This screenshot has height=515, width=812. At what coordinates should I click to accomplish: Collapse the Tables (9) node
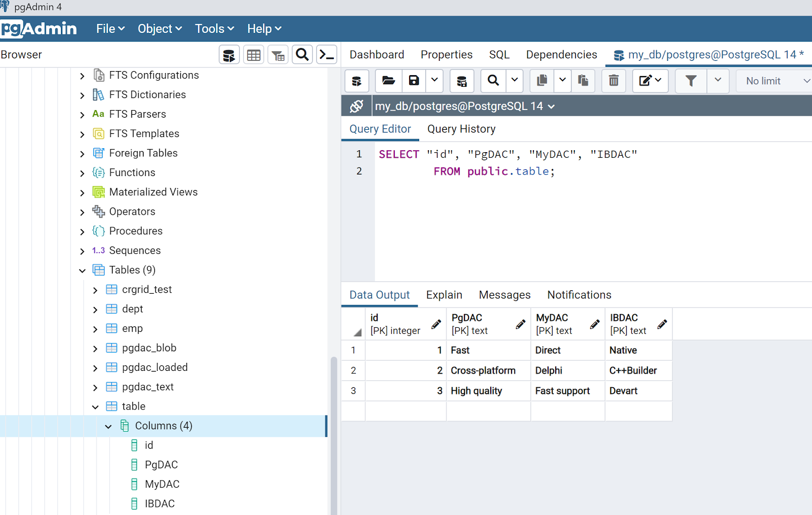pos(83,271)
